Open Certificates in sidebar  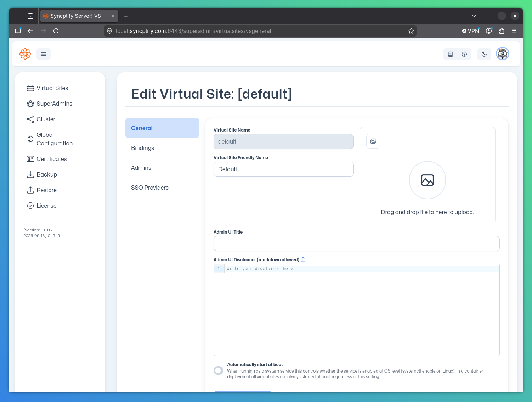47,159
